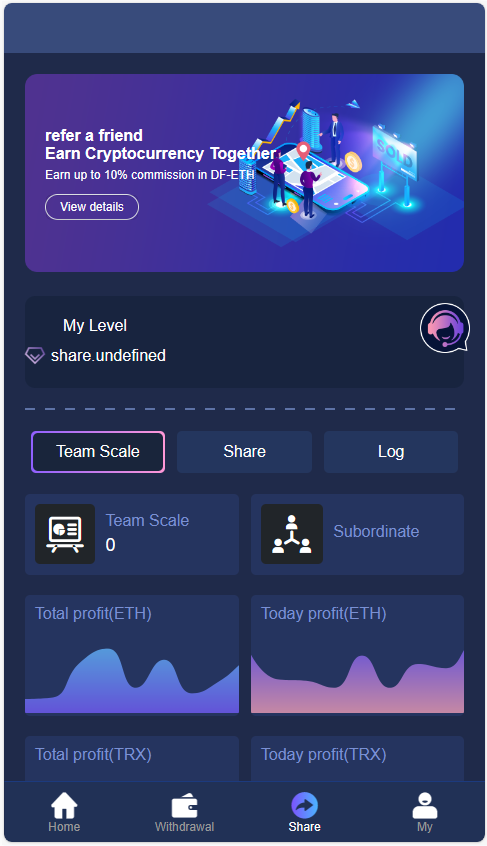Open the My profile person icon
Viewport: 487px width, 846px height.
[425, 806]
